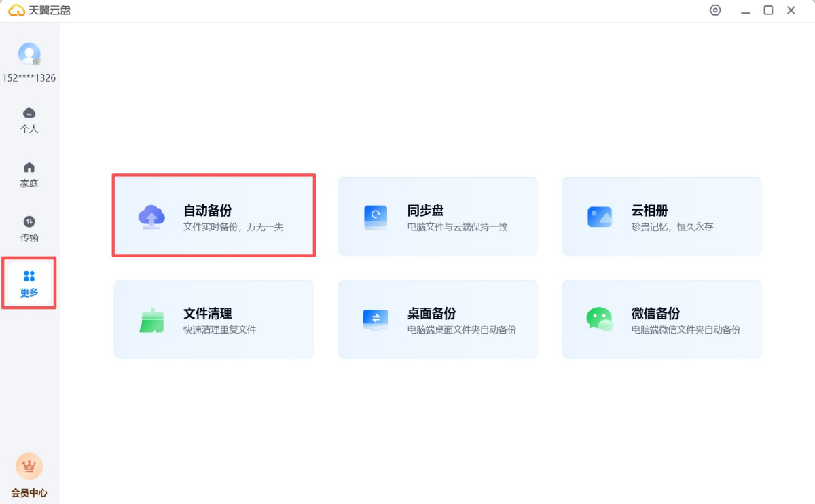The width and height of the screenshot is (815, 504).
Task: Click the user profile avatar
Action: tap(29, 54)
